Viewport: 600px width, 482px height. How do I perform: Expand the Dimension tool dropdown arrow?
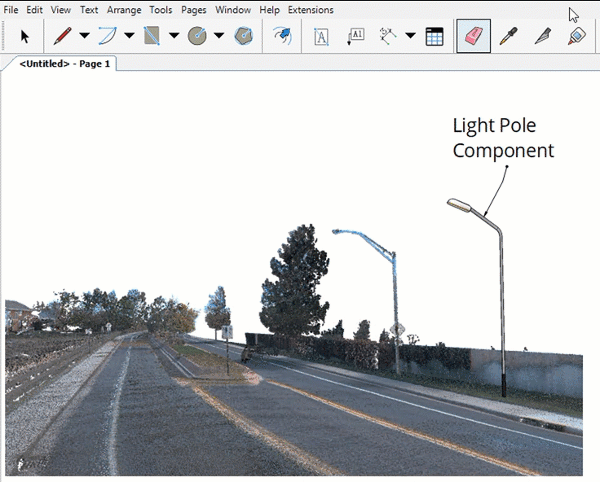coord(410,36)
